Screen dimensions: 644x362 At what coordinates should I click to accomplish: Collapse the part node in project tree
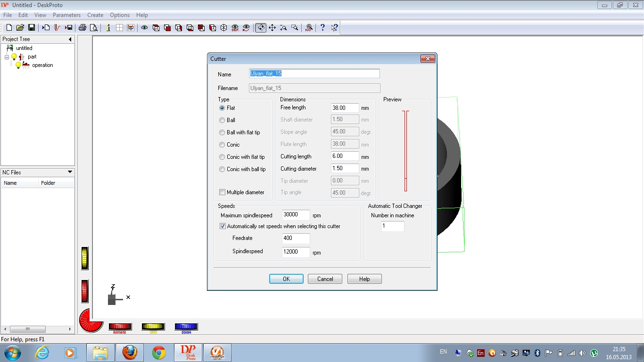7,57
